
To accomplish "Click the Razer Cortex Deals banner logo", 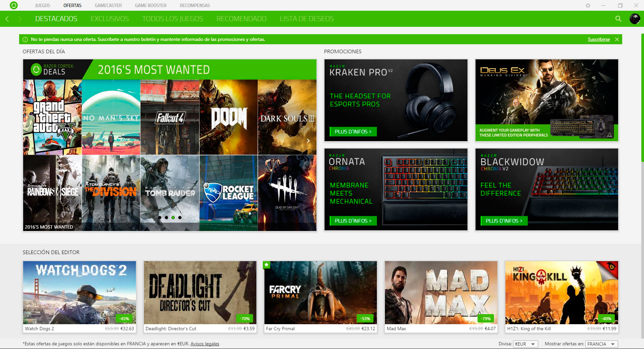I will (52, 69).
